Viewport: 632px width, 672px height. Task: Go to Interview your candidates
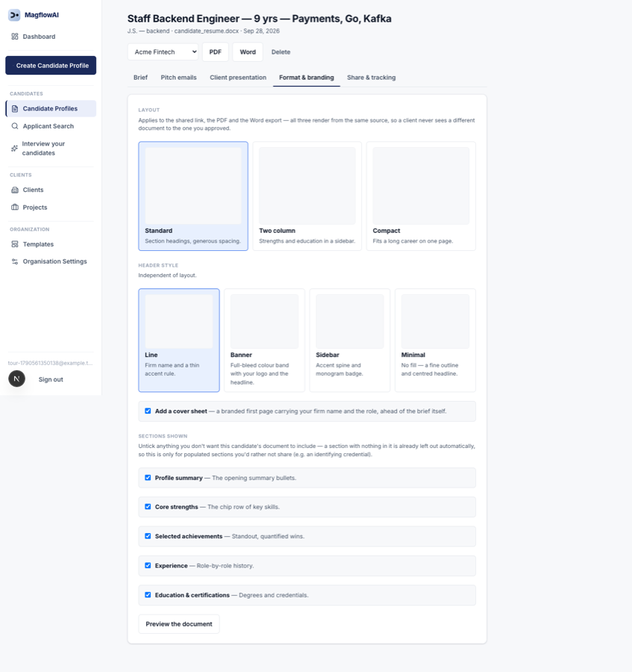click(x=51, y=149)
